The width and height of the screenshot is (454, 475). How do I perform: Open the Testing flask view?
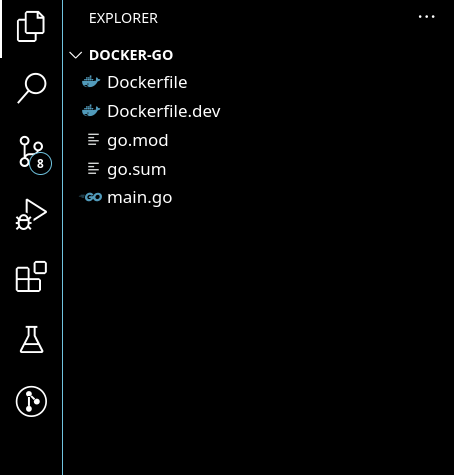(32, 339)
